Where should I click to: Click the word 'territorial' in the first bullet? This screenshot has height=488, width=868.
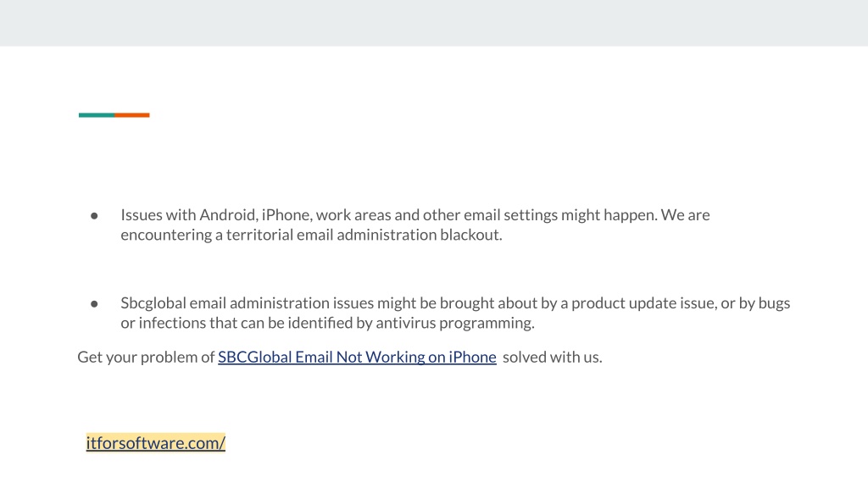point(259,235)
